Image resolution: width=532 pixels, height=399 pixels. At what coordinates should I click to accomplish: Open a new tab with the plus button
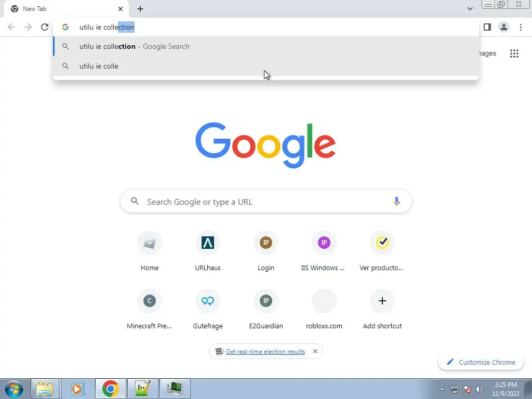click(140, 9)
